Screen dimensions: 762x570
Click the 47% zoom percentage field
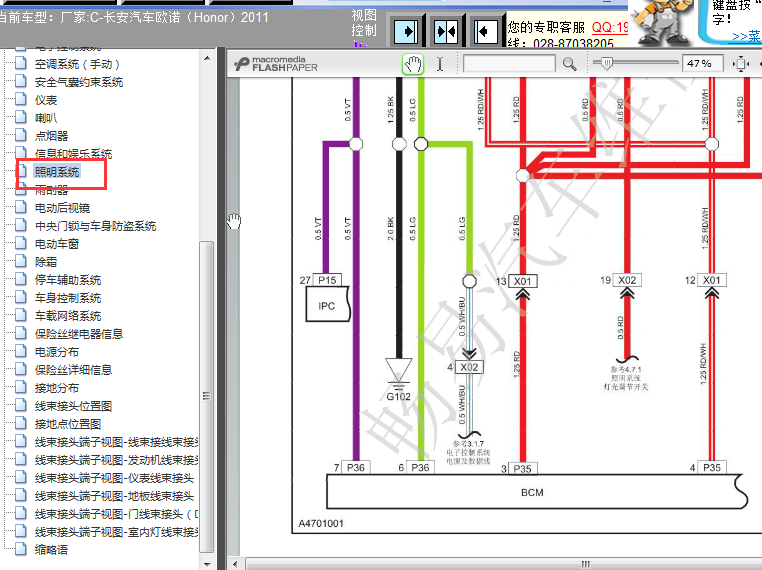point(703,64)
